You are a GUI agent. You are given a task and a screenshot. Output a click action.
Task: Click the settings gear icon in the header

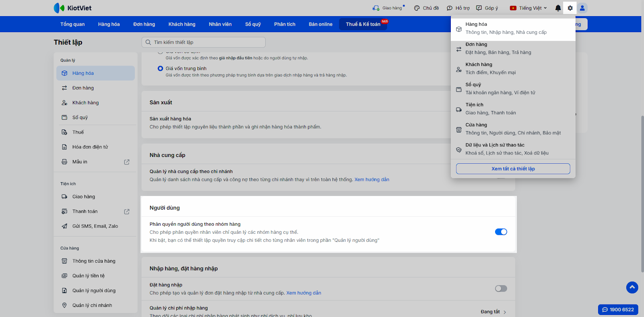tap(570, 8)
